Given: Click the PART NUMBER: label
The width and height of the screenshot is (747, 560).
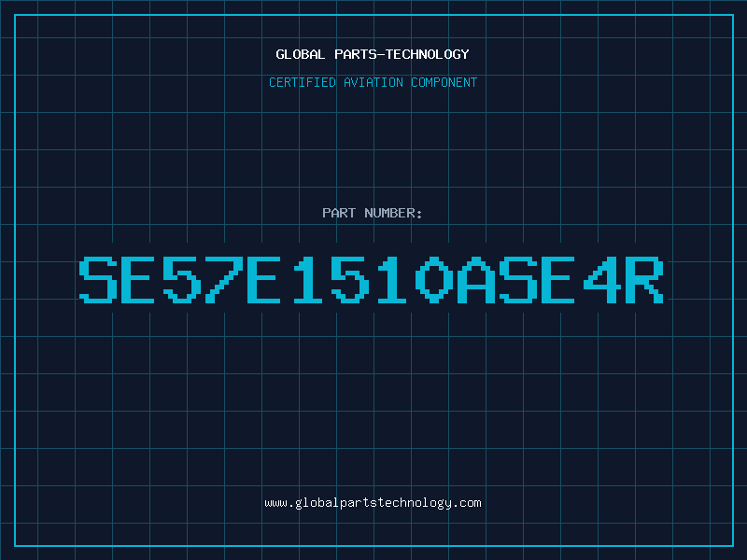Looking at the screenshot, I should (x=373, y=213).
